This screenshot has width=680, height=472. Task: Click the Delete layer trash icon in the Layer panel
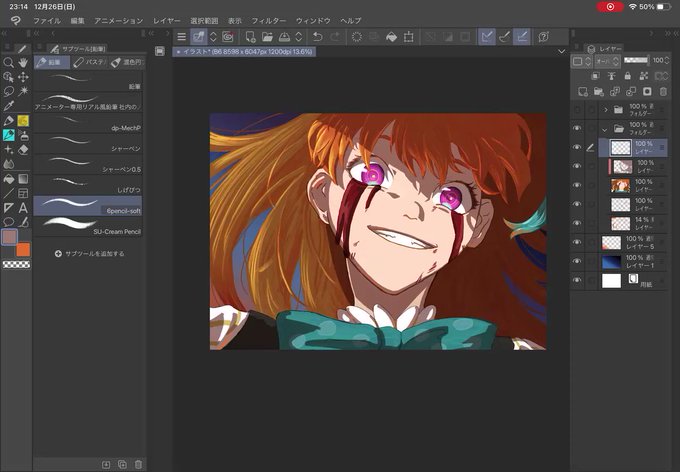click(x=663, y=92)
